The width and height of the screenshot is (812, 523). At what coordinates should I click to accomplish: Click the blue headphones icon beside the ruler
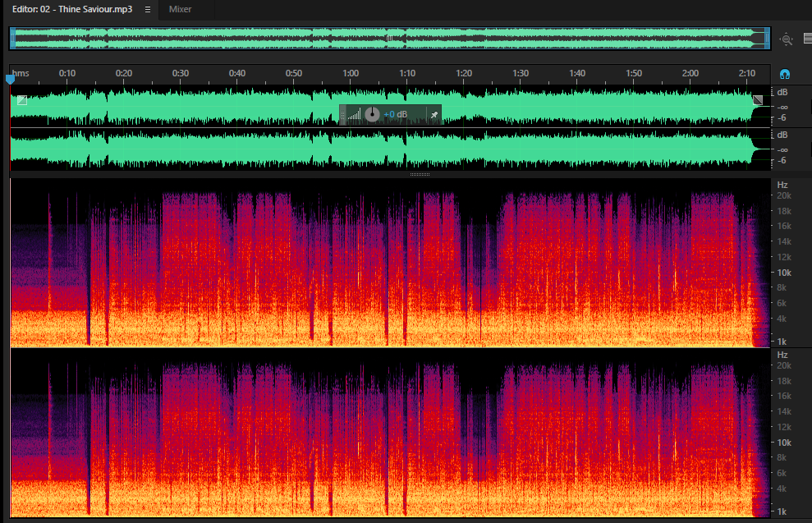[785, 74]
